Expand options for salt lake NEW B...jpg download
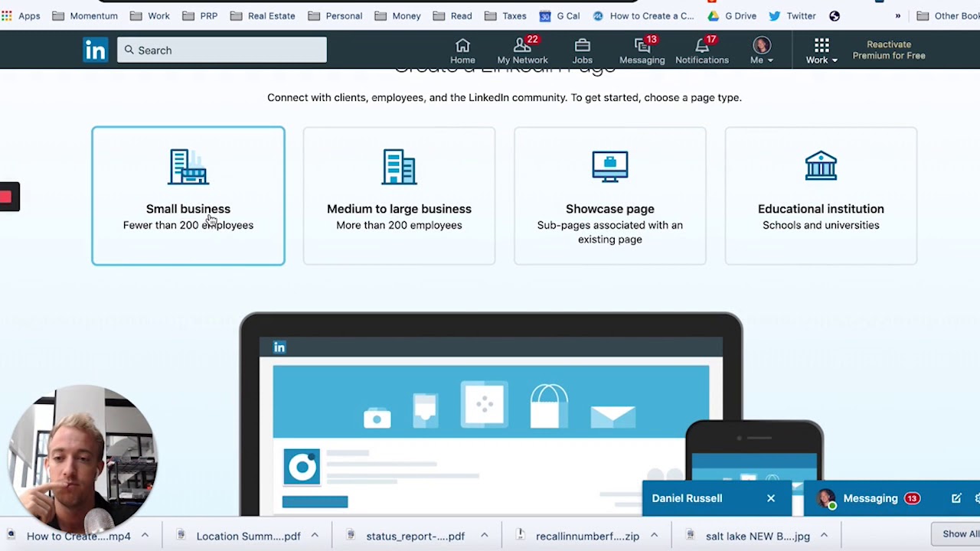The height and width of the screenshot is (551, 980). (824, 536)
